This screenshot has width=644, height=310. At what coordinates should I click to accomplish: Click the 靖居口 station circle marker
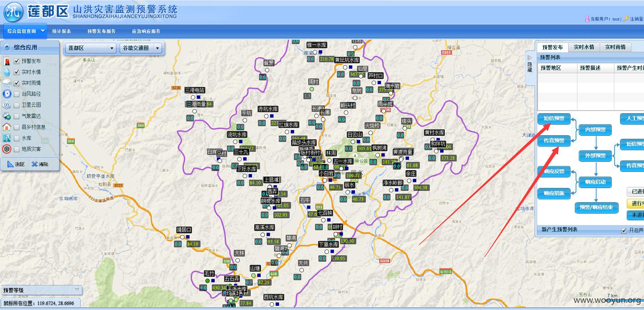point(182,237)
